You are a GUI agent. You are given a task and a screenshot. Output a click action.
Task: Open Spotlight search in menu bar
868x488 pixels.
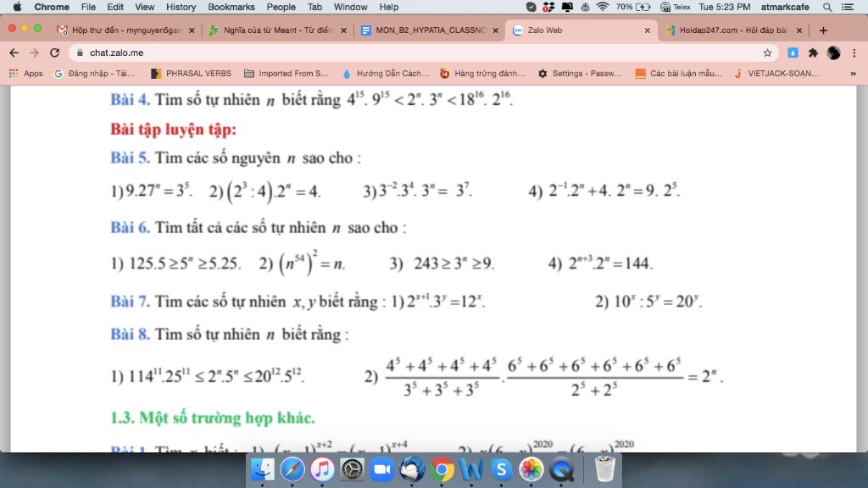827,7
